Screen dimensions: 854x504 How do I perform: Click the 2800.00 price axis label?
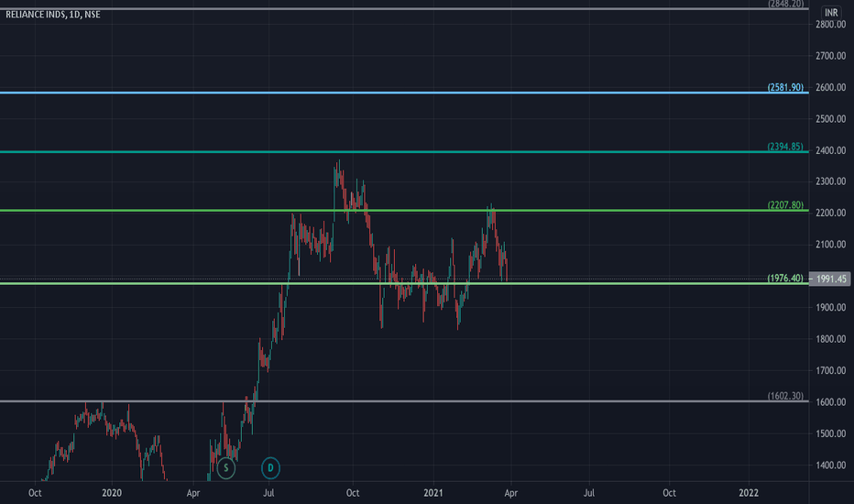tap(830, 24)
